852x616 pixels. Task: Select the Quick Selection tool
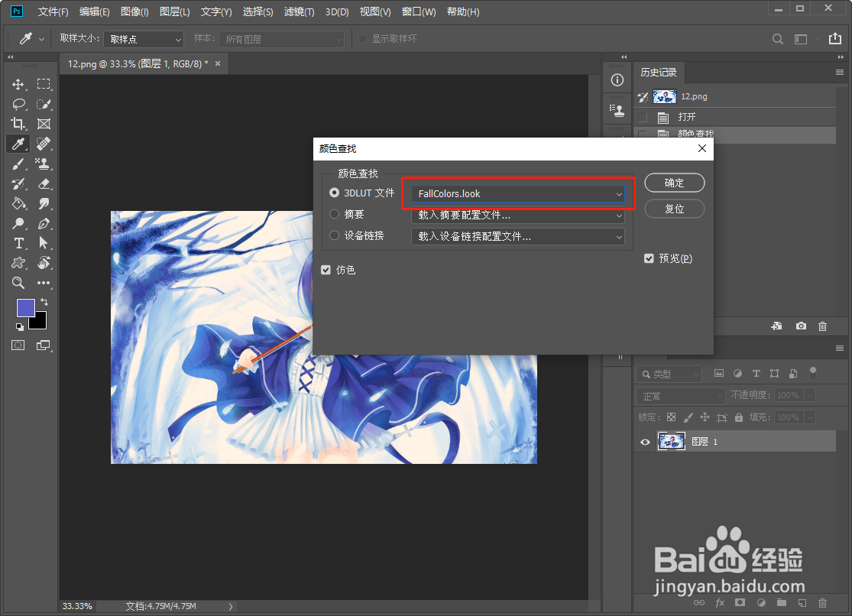click(x=44, y=105)
